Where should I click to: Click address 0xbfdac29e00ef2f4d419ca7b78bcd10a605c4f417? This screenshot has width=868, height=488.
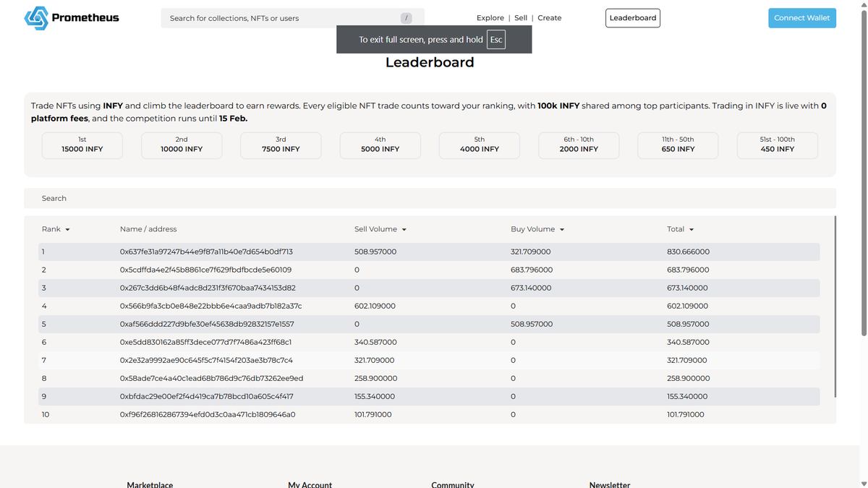pyautogui.click(x=207, y=396)
